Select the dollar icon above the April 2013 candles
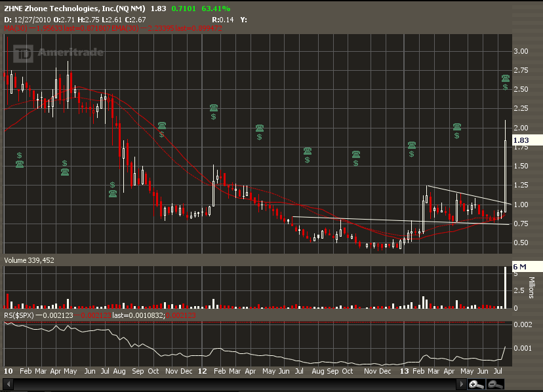Viewport: 543px width, 392px height. (x=457, y=136)
